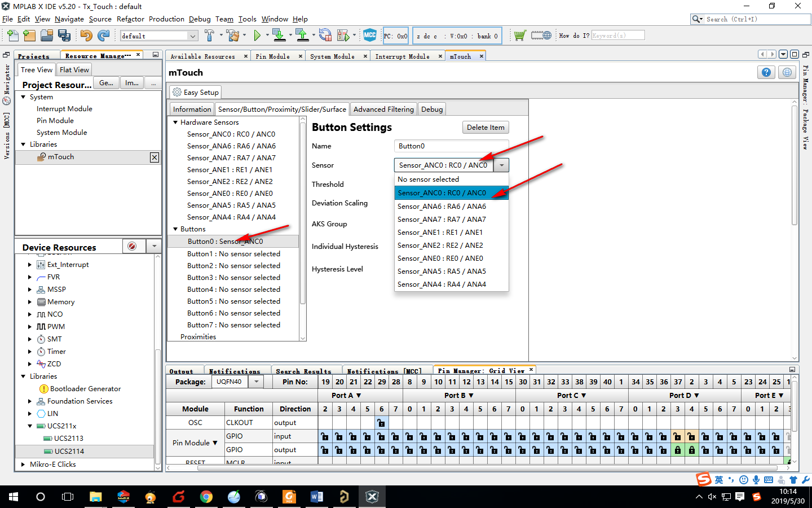Redo the last undone action
This screenshot has height=508, width=812.
tap(104, 36)
